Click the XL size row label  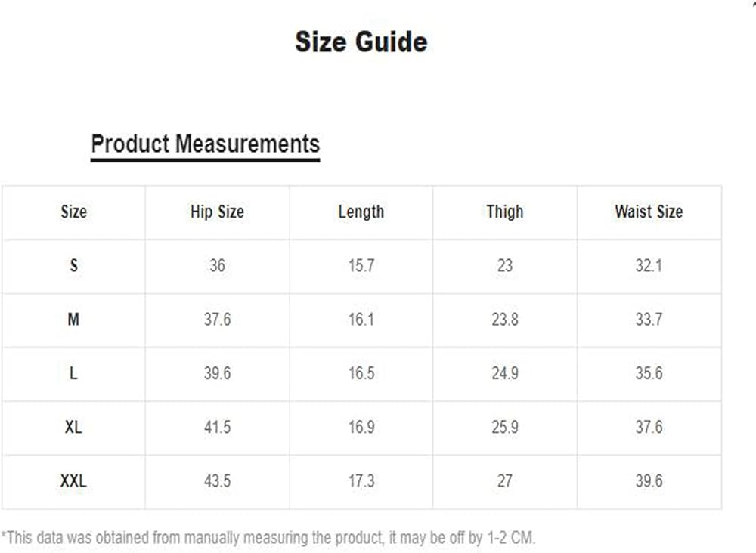(73, 427)
